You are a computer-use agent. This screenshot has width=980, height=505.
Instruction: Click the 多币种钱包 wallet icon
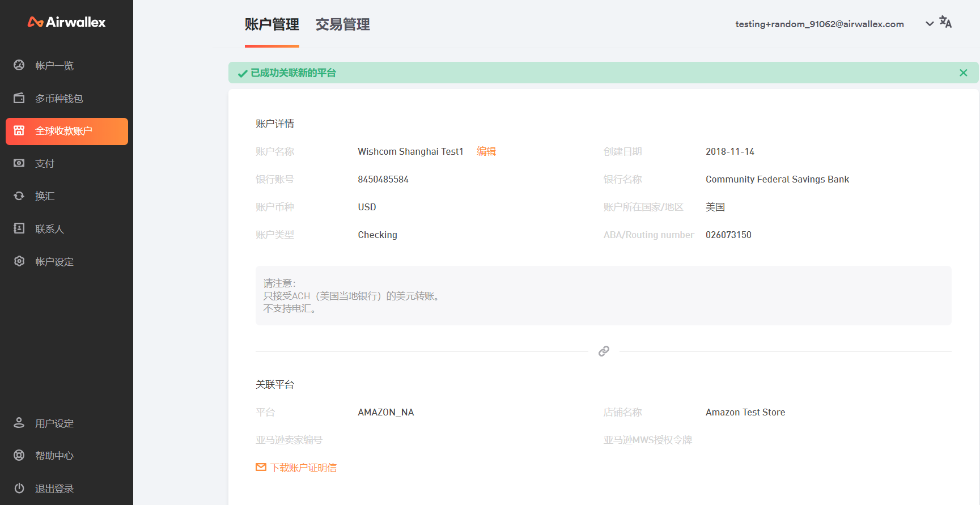19,98
